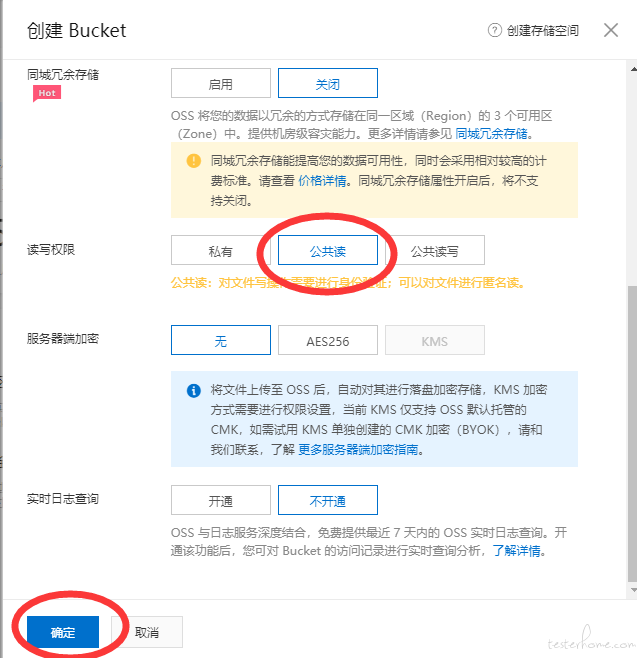Close the Create Bucket dialog
Image resolution: width=637 pixels, height=658 pixels.
click(x=611, y=30)
